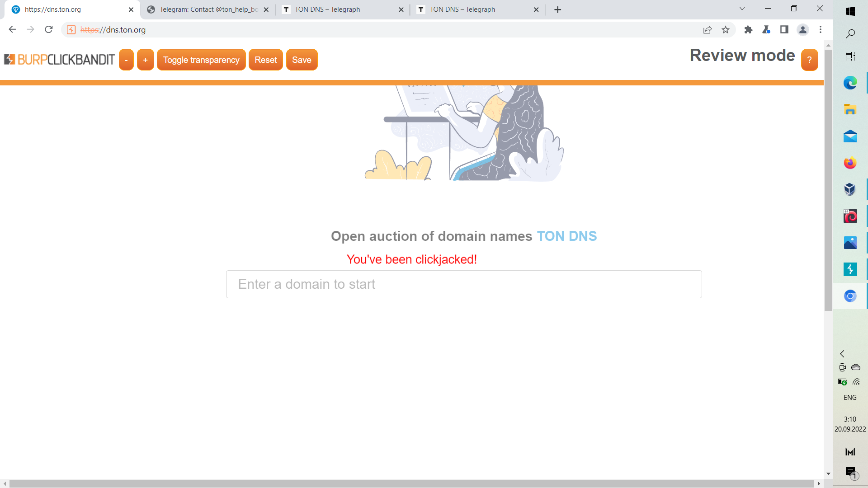Open the Chrome profile avatar
The width and height of the screenshot is (868, 488).
[x=803, y=30]
